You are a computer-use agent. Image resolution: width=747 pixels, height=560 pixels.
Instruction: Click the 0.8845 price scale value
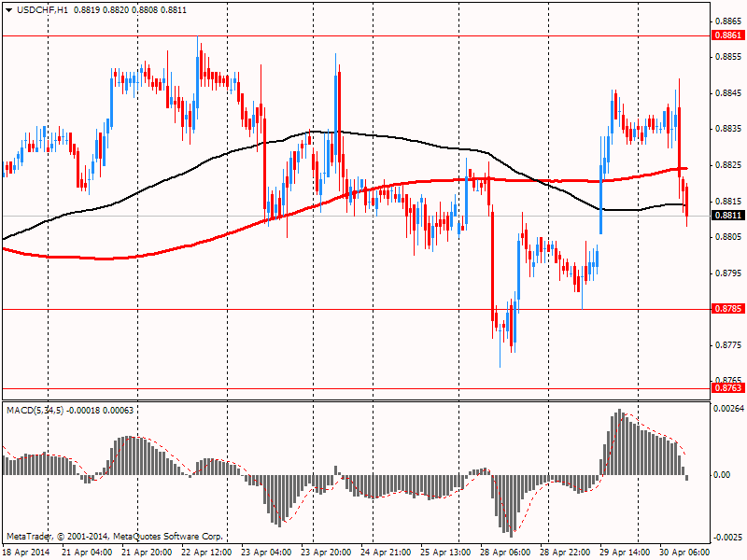coord(729,92)
